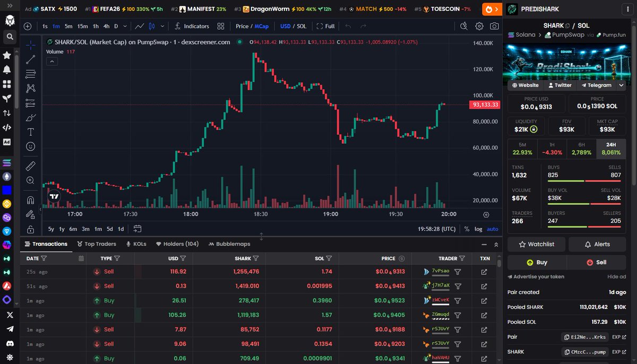
Task: Toggle magnet mode in drawing toolbar
Action: pyautogui.click(x=31, y=201)
